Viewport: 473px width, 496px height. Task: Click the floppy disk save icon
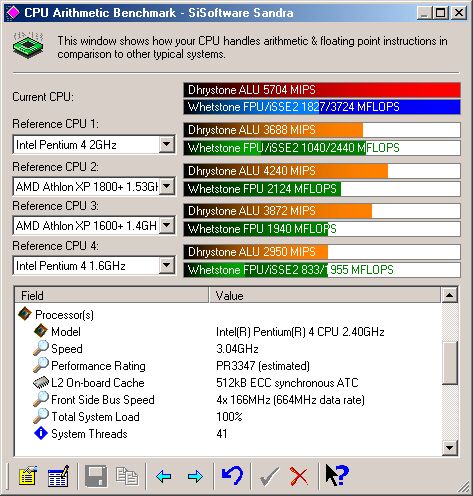pos(96,476)
